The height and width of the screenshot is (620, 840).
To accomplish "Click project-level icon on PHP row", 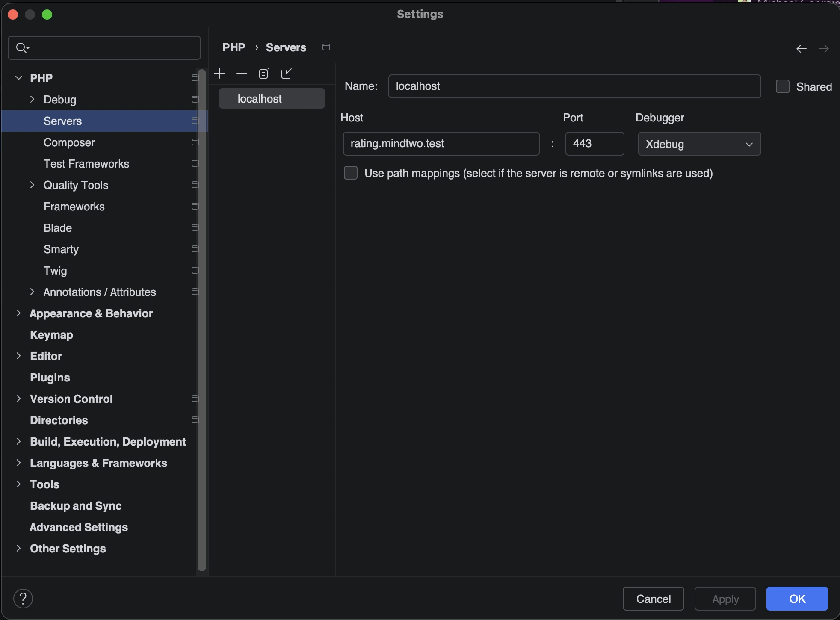I will point(195,78).
